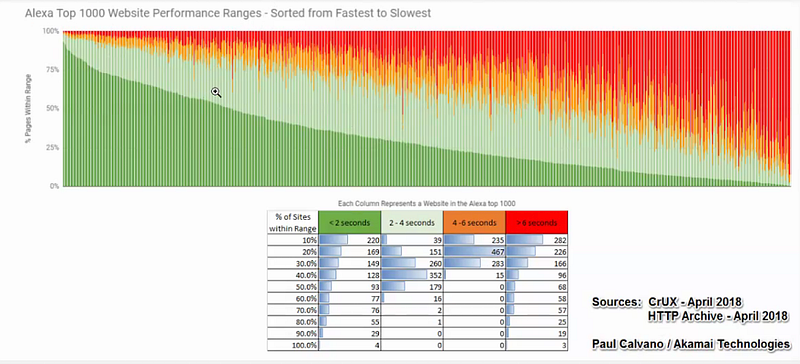Click the '% Pages Within Range' axis label
The width and height of the screenshot is (800, 364).
(29, 108)
